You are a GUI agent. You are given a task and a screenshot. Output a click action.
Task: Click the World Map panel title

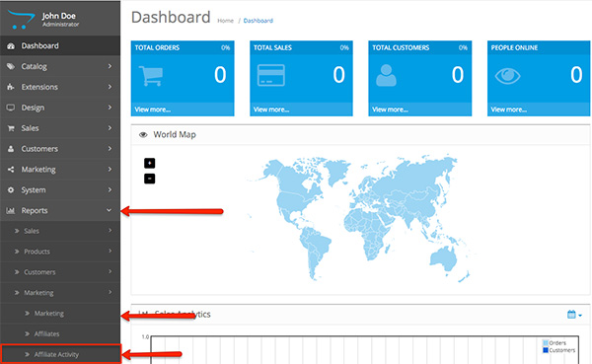[x=175, y=135]
